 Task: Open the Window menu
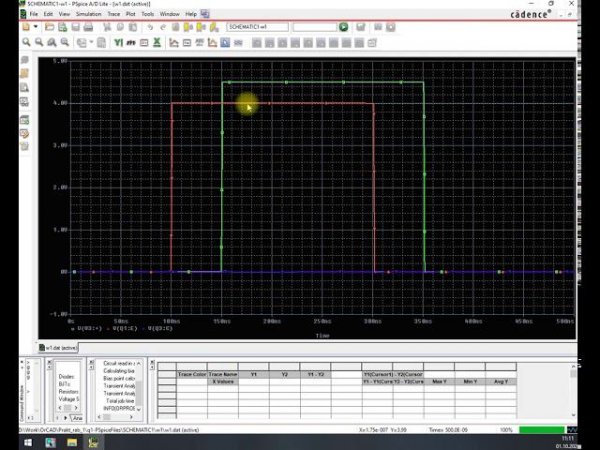tap(170, 14)
